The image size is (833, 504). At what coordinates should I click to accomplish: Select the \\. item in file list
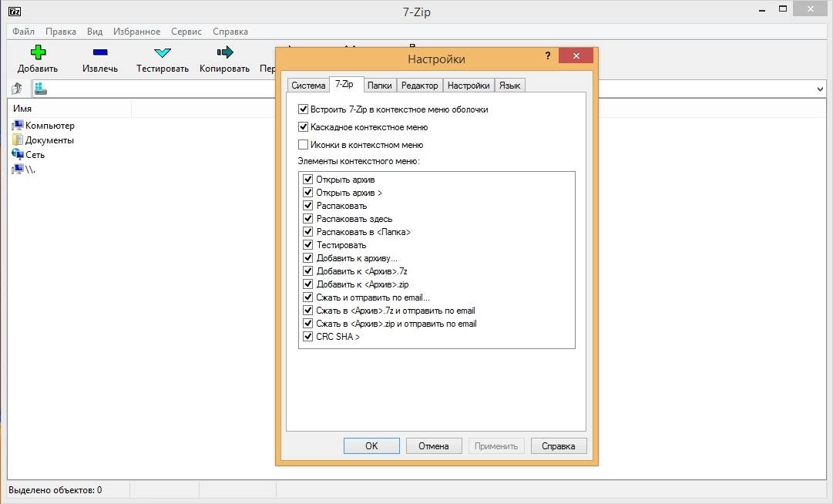pyautogui.click(x=23, y=170)
